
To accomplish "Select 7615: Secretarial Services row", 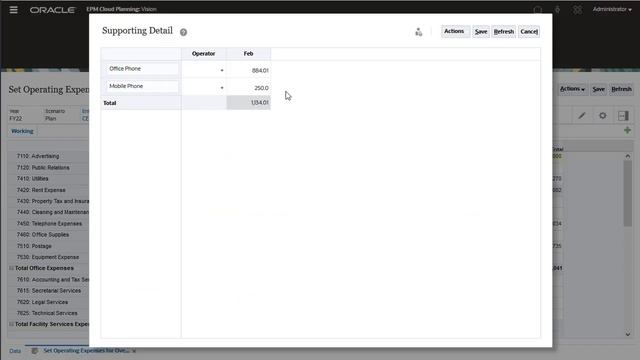I will click(49, 291).
